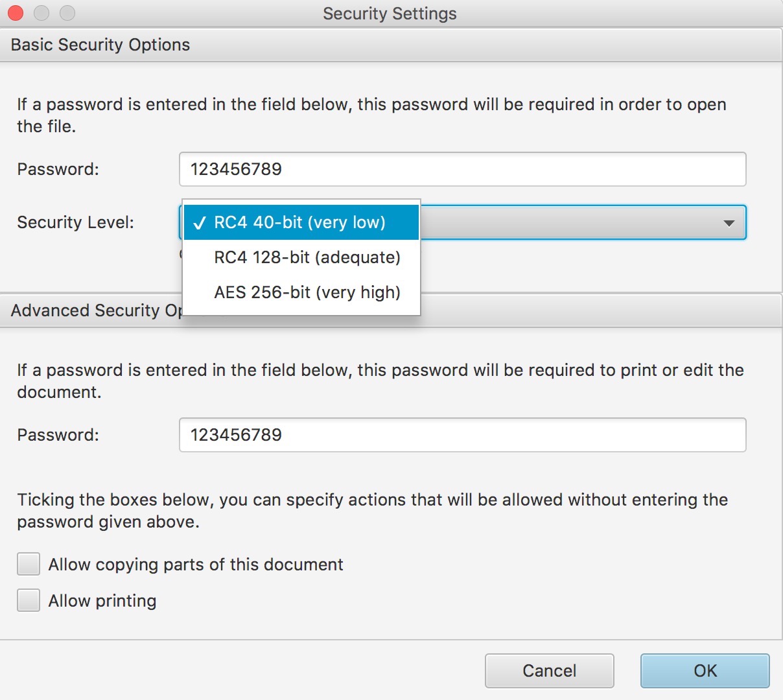The width and height of the screenshot is (783, 700).
Task: Focus the print or edit Password field
Action: [x=462, y=435]
